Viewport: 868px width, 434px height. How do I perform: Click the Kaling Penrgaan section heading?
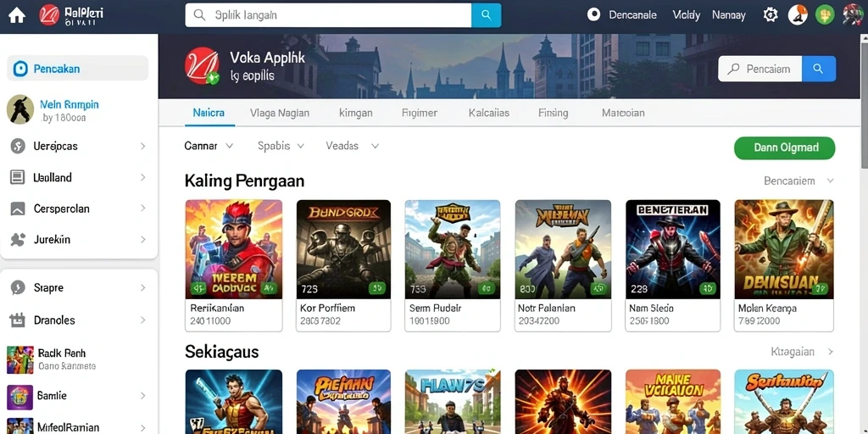click(x=244, y=181)
